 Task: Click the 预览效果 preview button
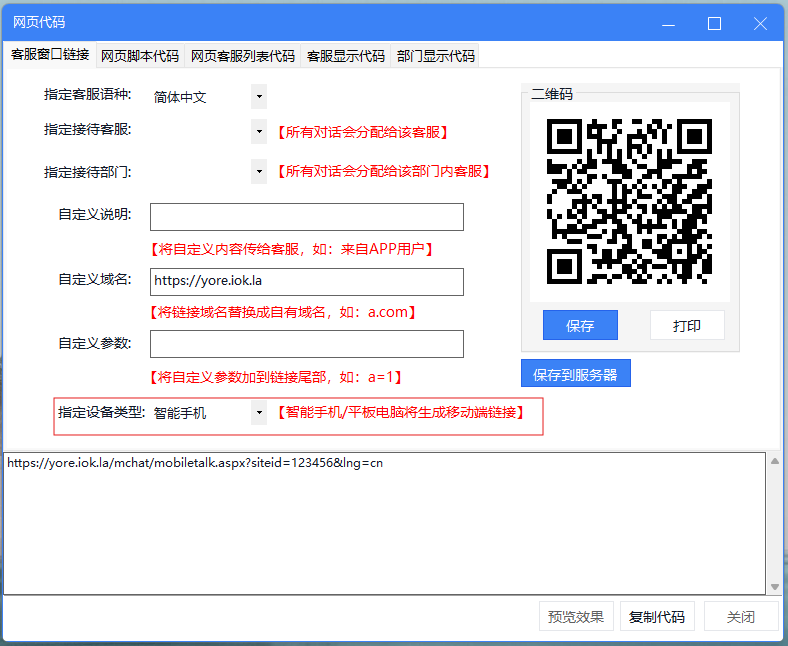[x=576, y=616]
